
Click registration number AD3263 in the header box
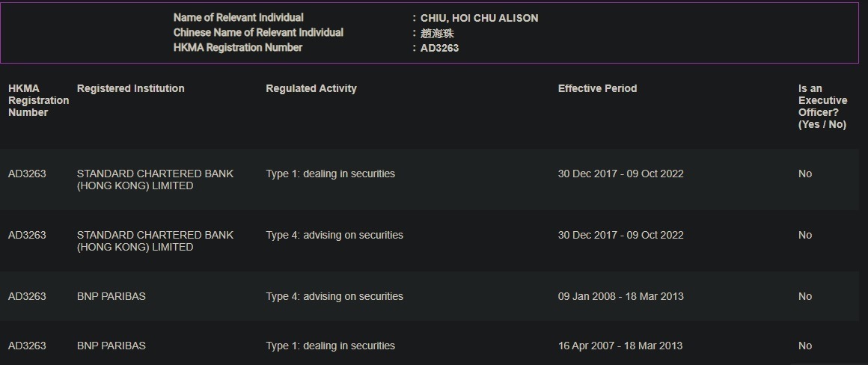point(439,48)
